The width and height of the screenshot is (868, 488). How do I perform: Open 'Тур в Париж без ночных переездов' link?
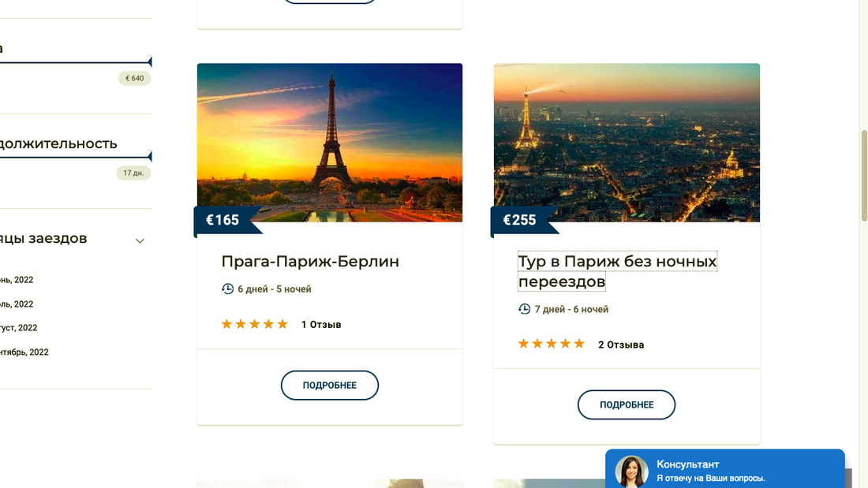pyautogui.click(x=617, y=271)
